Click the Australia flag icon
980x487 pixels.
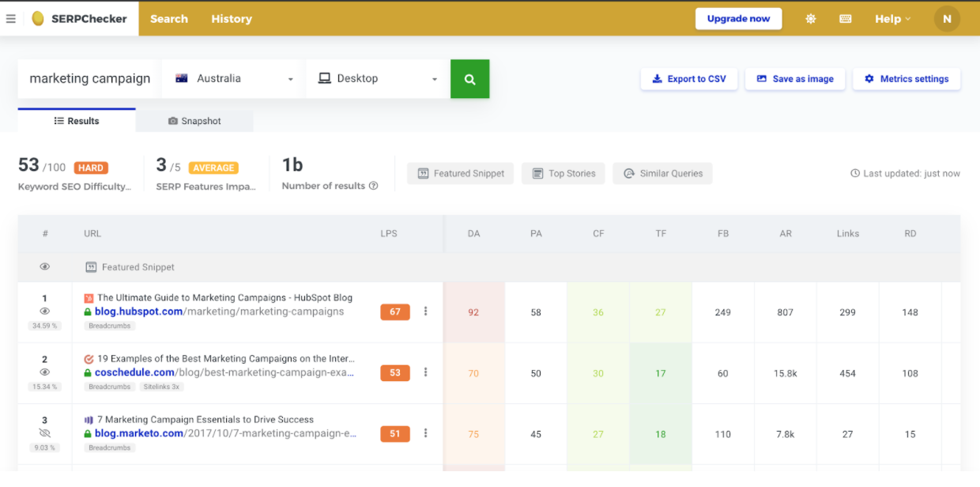[x=182, y=79]
